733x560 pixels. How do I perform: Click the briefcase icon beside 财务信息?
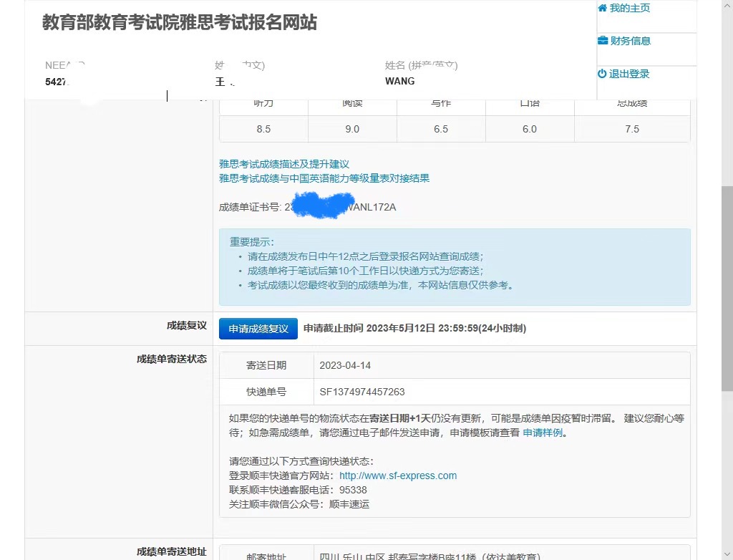pos(602,41)
